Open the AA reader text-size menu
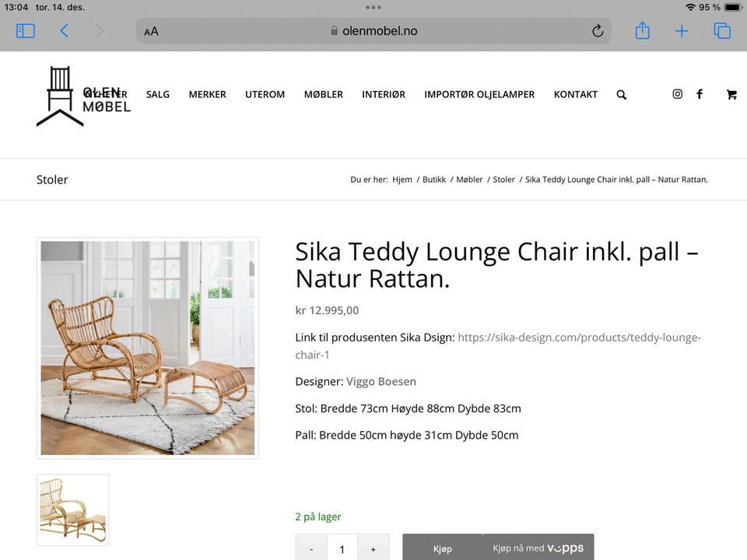 tap(151, 31)
